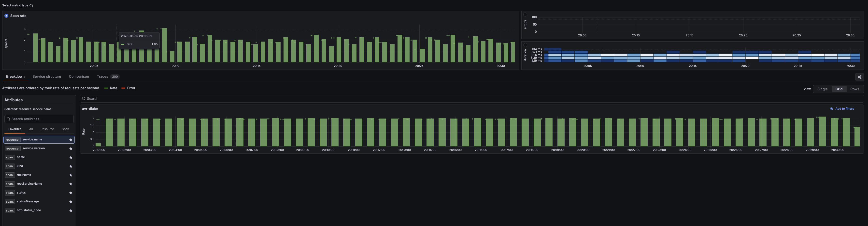Toggle the star icon for span kind

71,166
